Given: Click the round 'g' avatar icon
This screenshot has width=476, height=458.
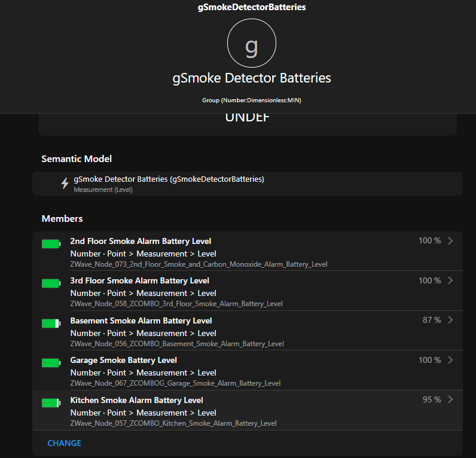Looking at the screenshot, I should pos(252,47).
